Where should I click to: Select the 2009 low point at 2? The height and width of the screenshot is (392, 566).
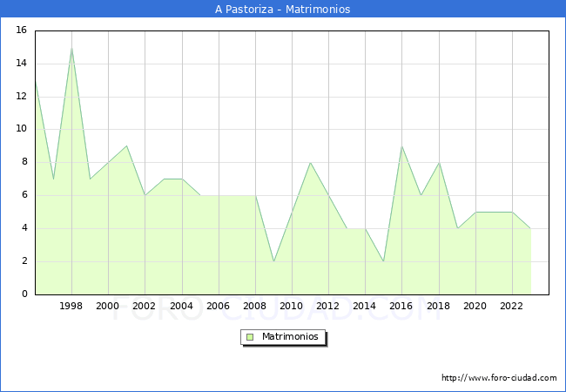tap(273, 261)
